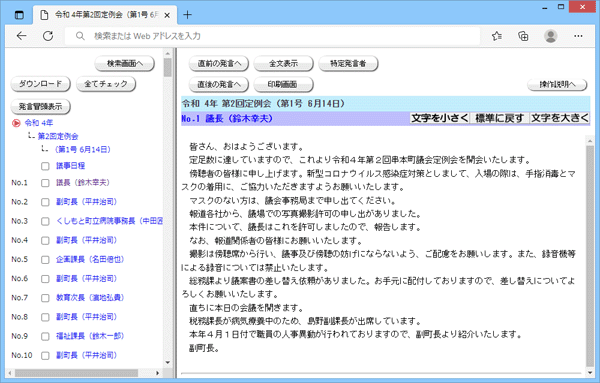The height and width of the screenshot is (383, 600).
Task: Check the No.6 副町長 checkbox
Action: pos(45,279)
